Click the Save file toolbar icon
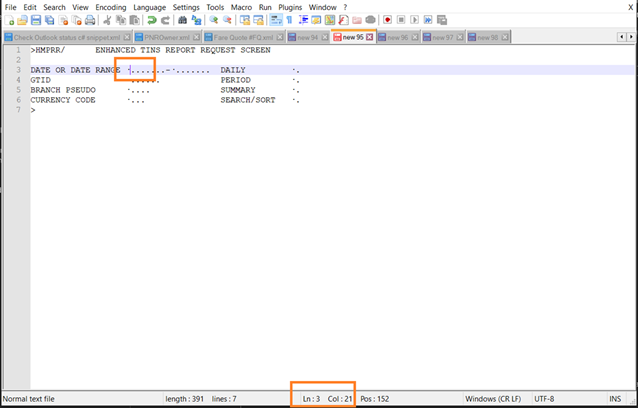 [x=36, y=20]
